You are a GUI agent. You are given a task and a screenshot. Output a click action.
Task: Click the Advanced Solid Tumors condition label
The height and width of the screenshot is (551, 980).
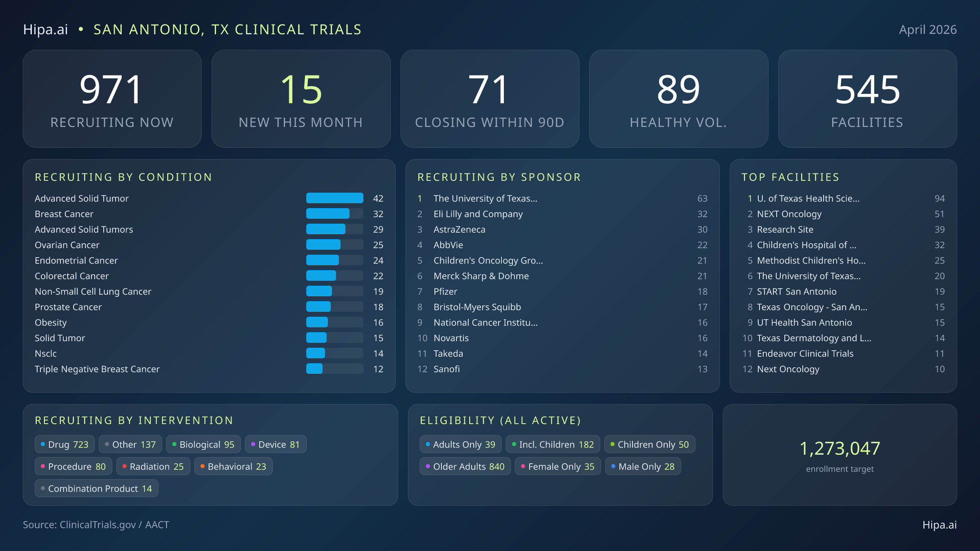point(84,229)
